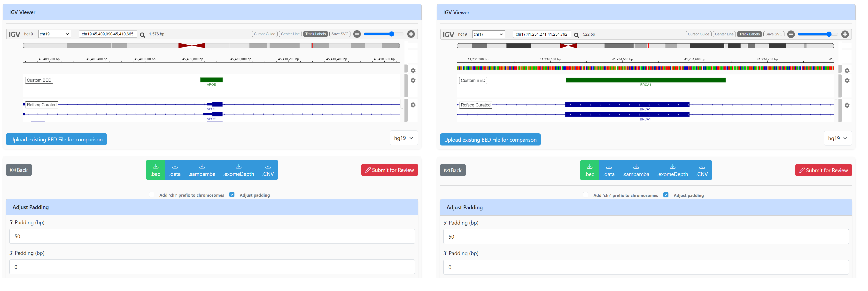Screen dimensions: 868x291
Task: Click Upload existing BED File, left panel
Action: click(x=56, y=139)
